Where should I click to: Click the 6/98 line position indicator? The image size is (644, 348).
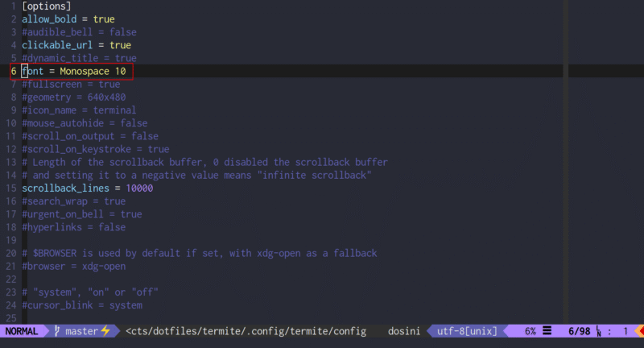(x=579, y=331)
